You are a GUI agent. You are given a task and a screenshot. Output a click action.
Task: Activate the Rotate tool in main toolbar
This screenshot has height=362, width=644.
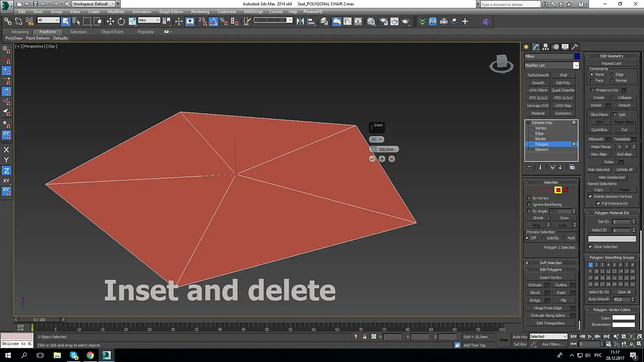pyautogui.click(x=121, y=21)
